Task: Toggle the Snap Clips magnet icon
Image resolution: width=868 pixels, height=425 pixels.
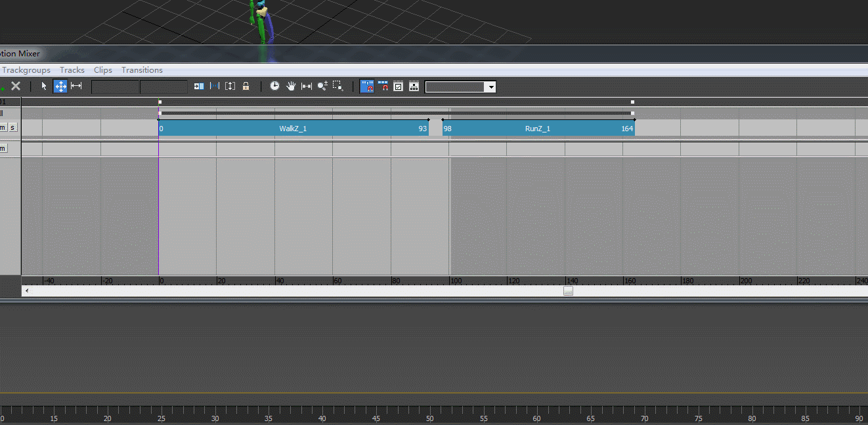Action: coord(383,86)
